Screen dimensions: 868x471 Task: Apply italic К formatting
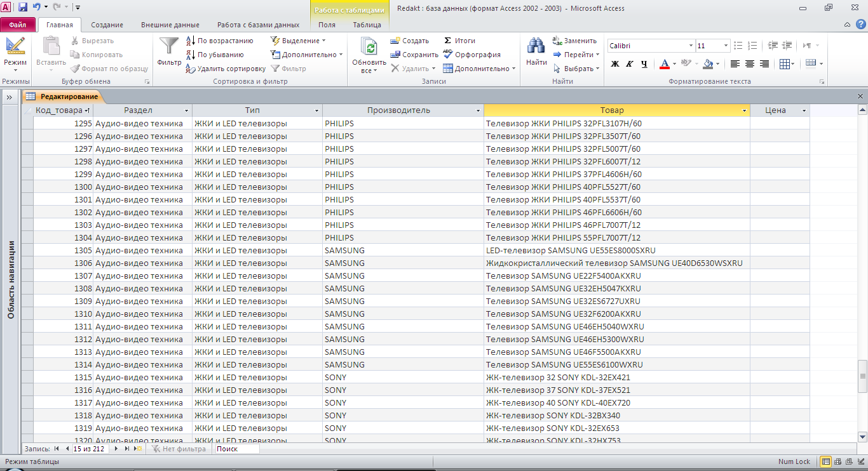(x=629, y=64)
